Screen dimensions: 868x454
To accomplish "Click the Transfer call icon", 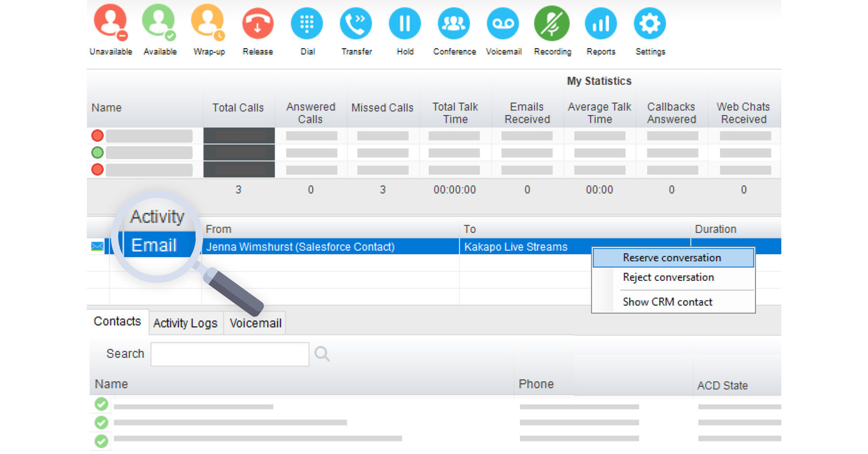I will click(356, 23).
